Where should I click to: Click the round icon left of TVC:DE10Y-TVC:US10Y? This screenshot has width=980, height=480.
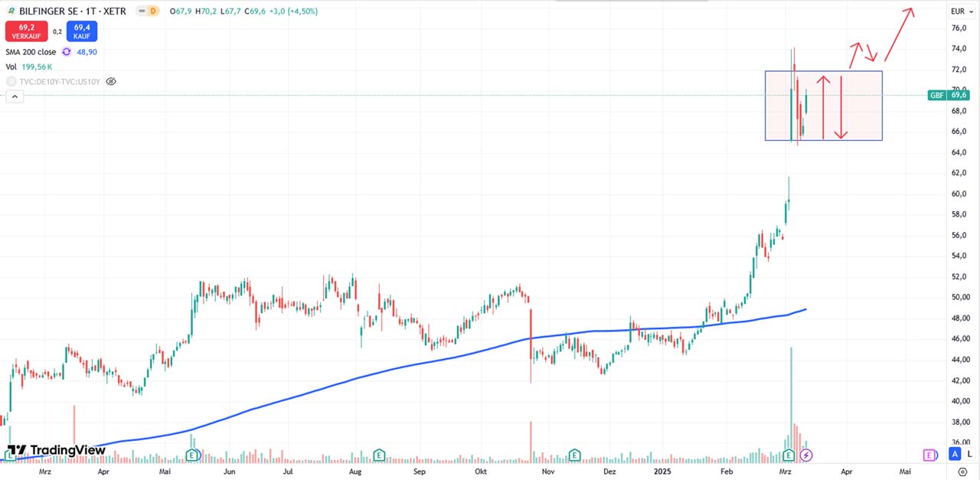click(11, 81)
